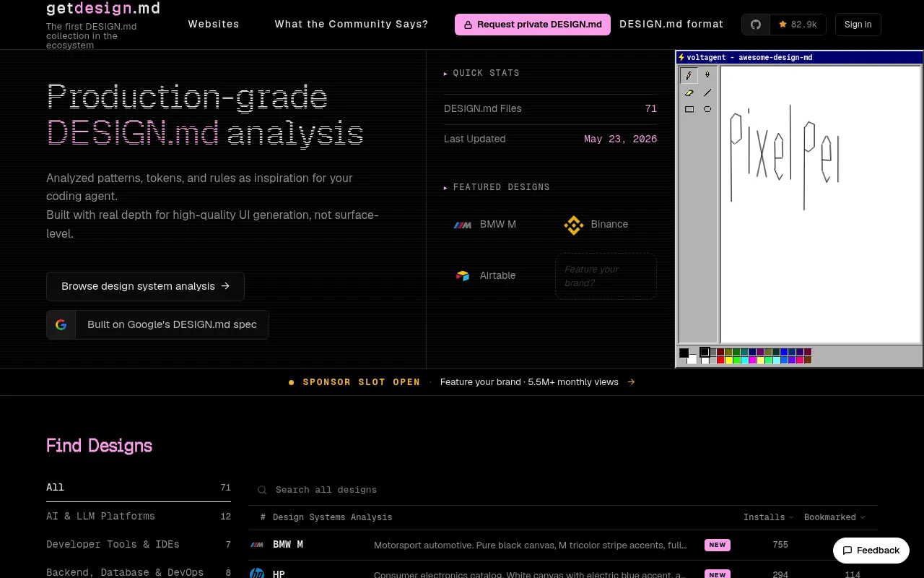Click Request private DESIGN.md button
Viewport: 924px width, 578px height.
(533, 25)
